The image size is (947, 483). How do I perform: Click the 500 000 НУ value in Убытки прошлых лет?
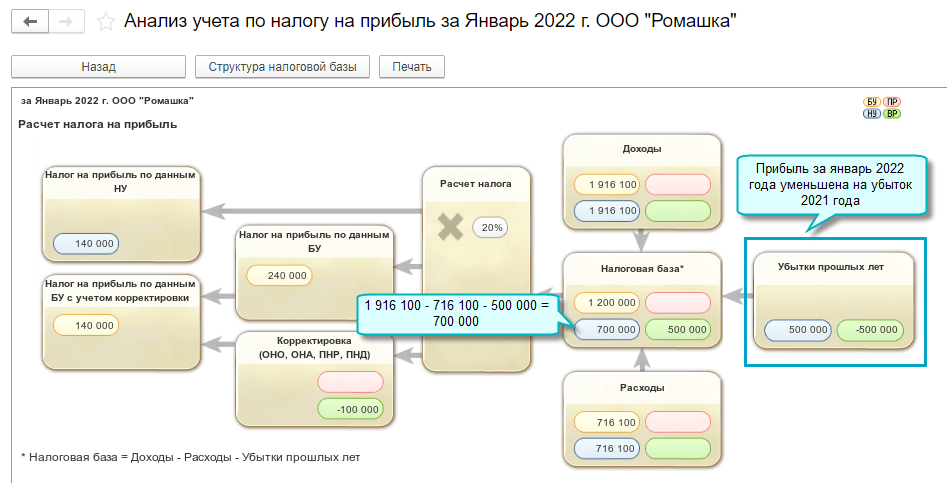(x=797, y=330)
